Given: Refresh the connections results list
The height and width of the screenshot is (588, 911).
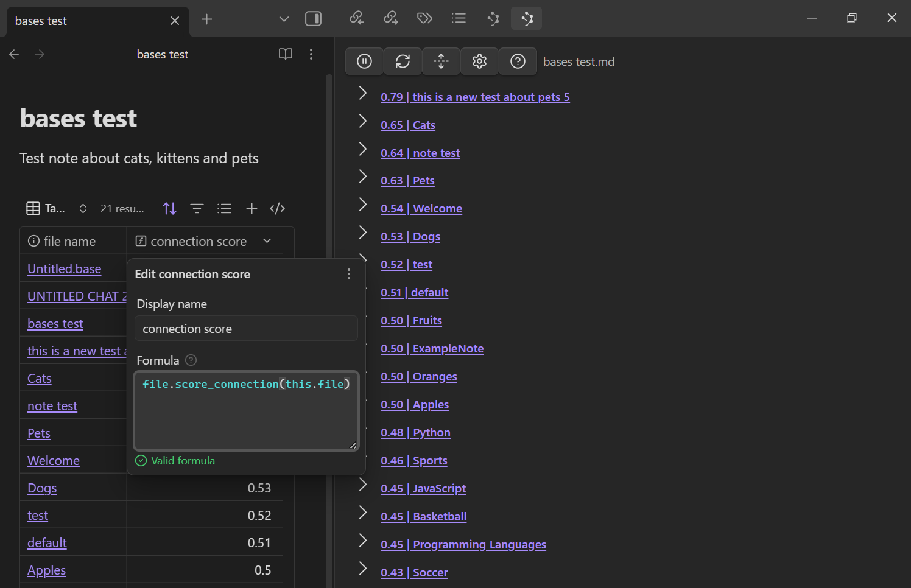Looking at the screenshot, I should pos(403,61).
